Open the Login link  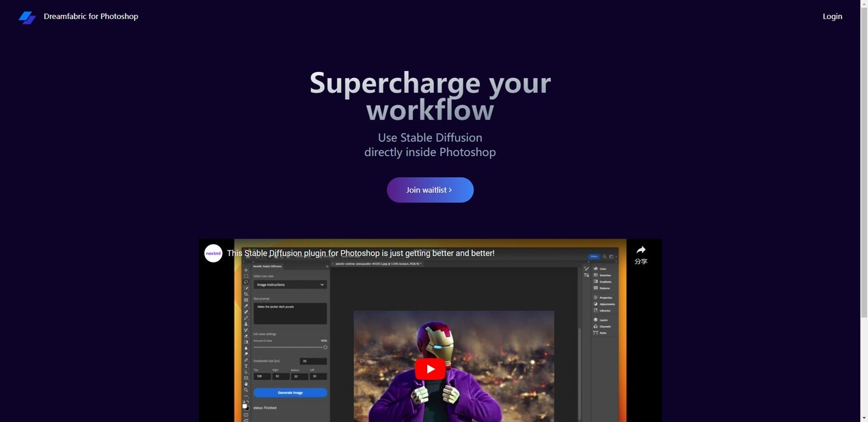point(832,16)
